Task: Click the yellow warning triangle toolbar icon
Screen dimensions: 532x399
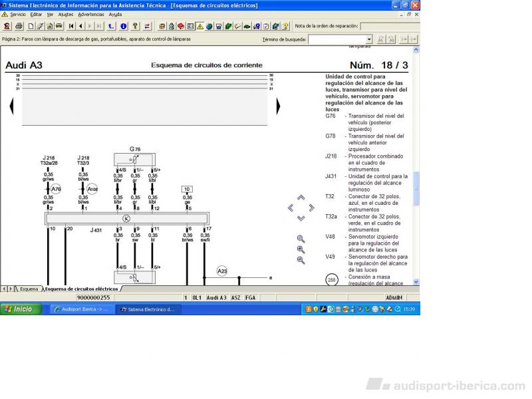Action: pyautogui.click(x=200, y=26)
